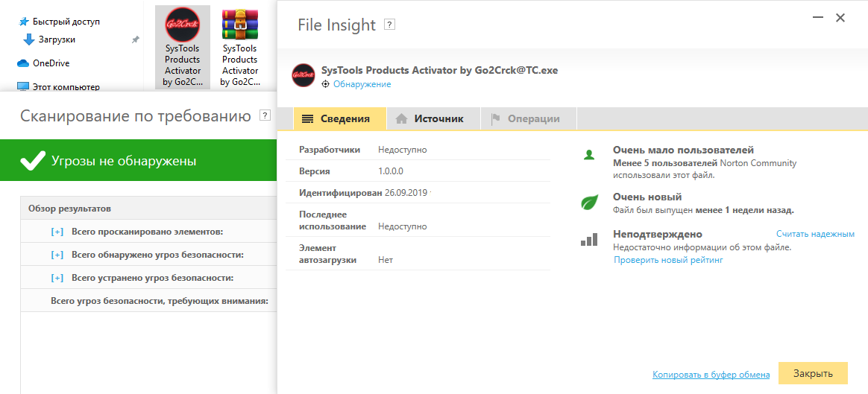The image size is (868, 394).
Task: Click the Считать надежным link
Action: pyautogui.click(x=815, y=234)
